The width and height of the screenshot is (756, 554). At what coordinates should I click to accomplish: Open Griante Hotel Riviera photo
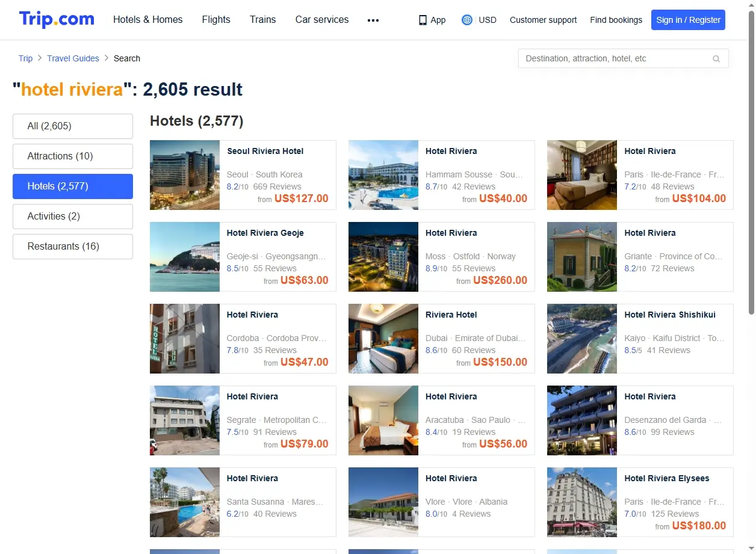pos(582,257)
